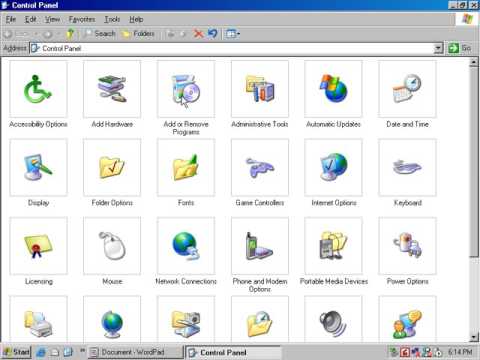Click the blue Undo arrow toolbar icon
480x360 pixels.
pos(212,34)
